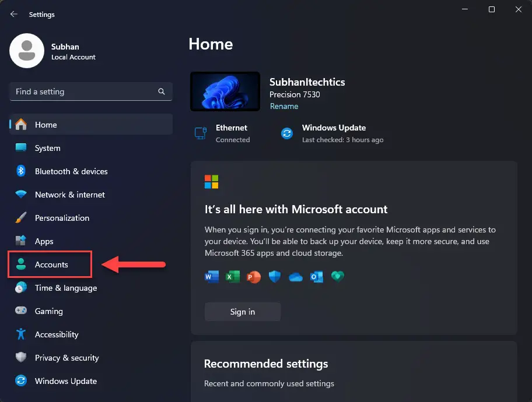Click the Home house icon
Screen dimensions: 532x402
click(21, 125)
